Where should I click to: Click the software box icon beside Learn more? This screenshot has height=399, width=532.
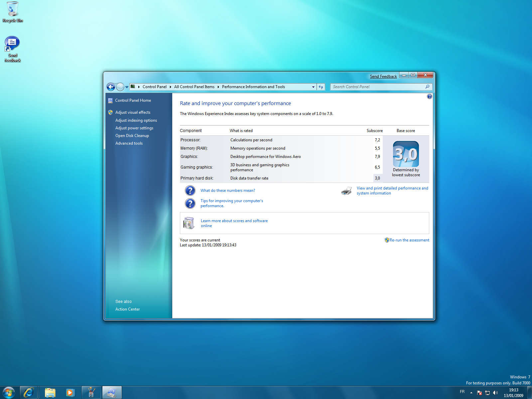(x=189, y=223)
